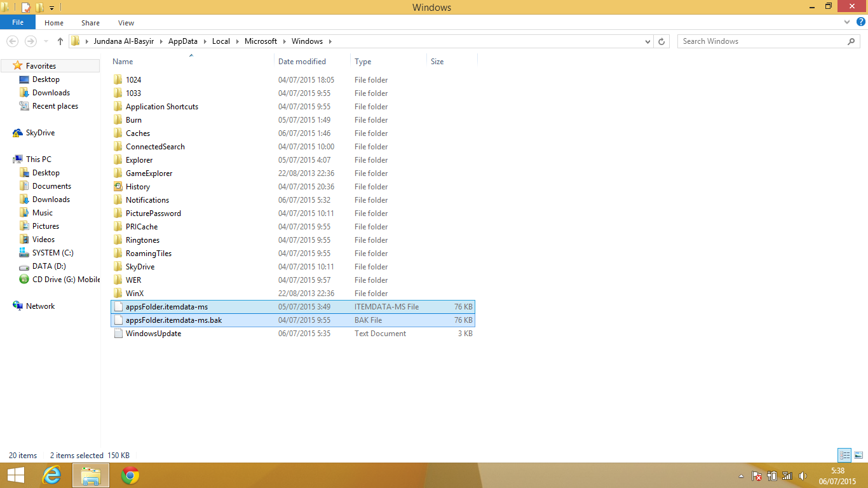Select the appsFolder.itemdata-ms file icon
This screenshot has width=868, height=488.
(118, 307)
